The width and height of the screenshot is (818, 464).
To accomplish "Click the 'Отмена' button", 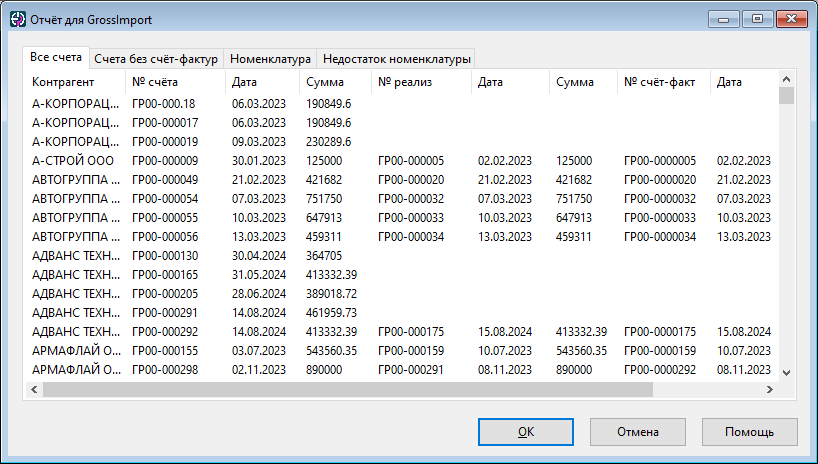I will coord(637,432).
